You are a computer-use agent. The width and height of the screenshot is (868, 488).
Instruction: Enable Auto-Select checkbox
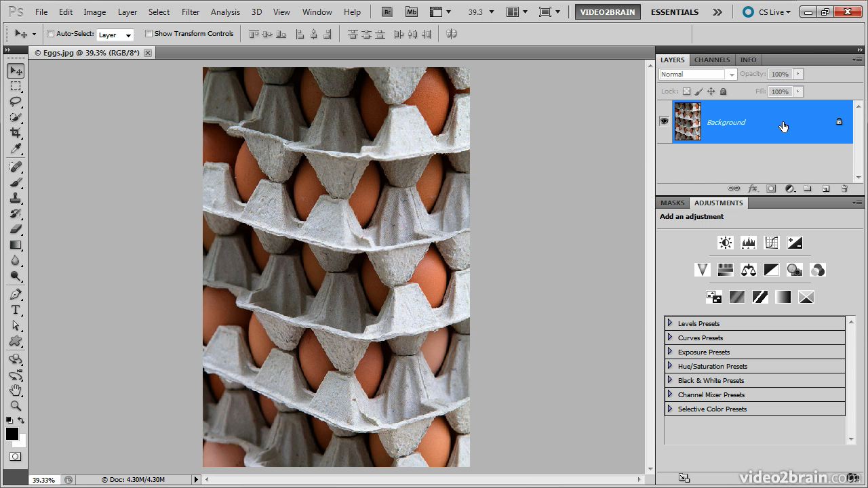pyautogui.click(x=51, y=34)
